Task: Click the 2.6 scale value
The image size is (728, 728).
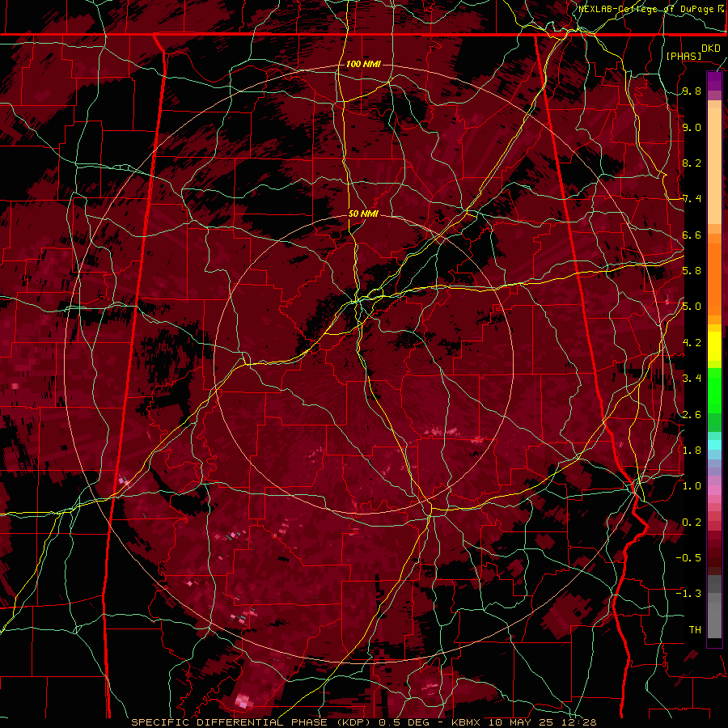Action: pos(692,415)
